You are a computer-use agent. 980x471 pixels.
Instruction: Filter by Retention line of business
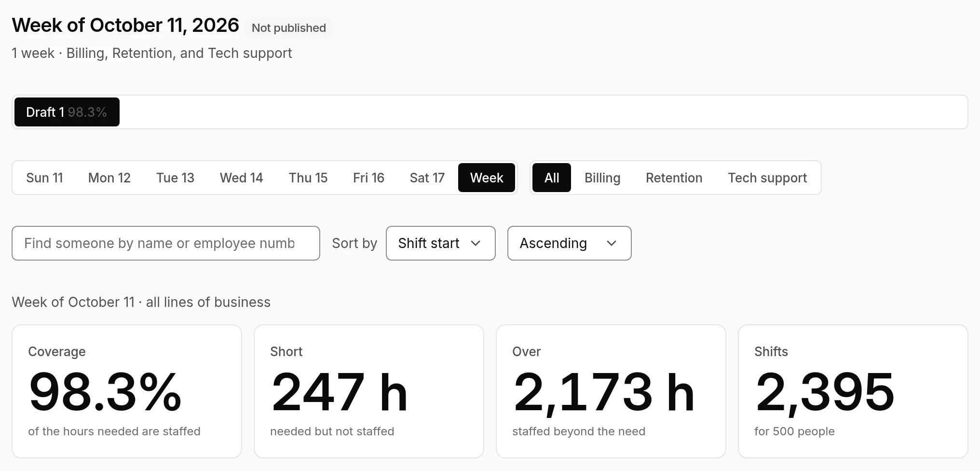(x=674, y=178)
